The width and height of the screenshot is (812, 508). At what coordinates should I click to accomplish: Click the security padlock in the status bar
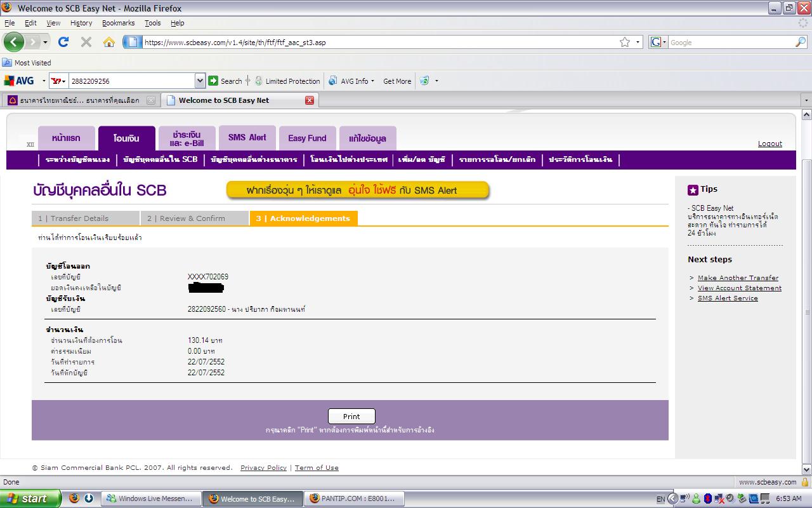point(805,482)
